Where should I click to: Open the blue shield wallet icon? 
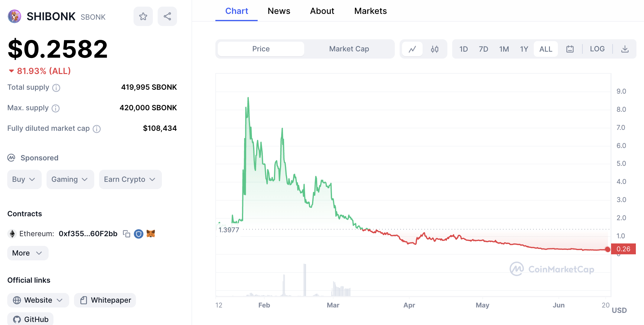[139, 234]
